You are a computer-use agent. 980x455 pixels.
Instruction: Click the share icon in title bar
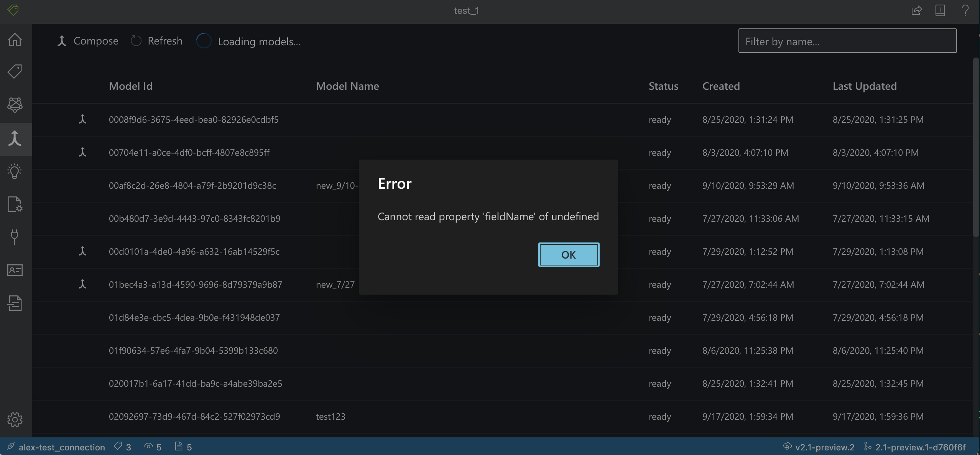(x=916, y=10)
